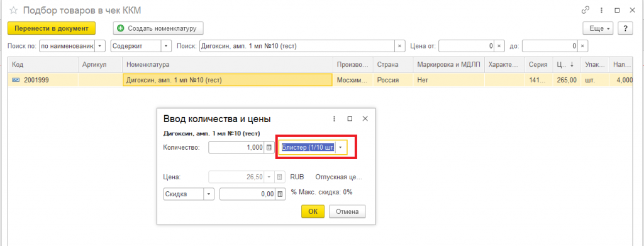Select unit cell 'шт.'
Image resolution: width=644 pixels, height=246 pixels.
(x=594, y=81)
